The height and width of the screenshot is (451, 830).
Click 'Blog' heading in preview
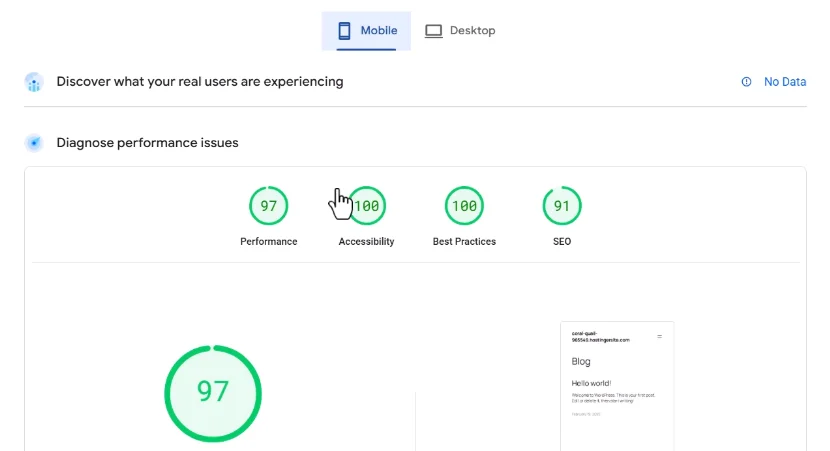581,362
